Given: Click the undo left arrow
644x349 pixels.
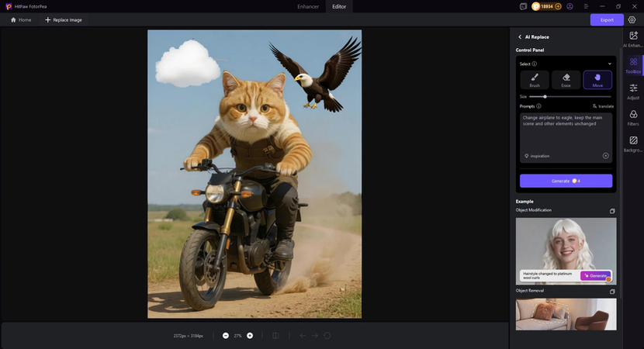Looking at the screenshot, I should tap(303, 336).
